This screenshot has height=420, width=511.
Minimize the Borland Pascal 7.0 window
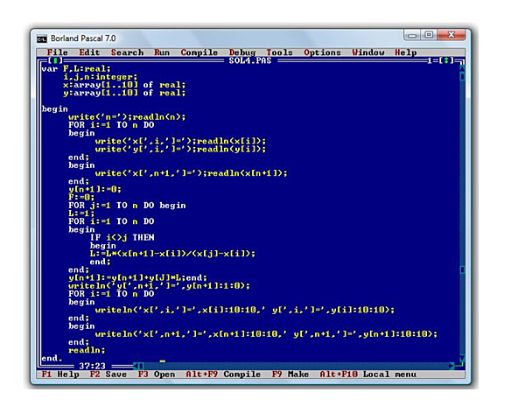tap(412, 35)
